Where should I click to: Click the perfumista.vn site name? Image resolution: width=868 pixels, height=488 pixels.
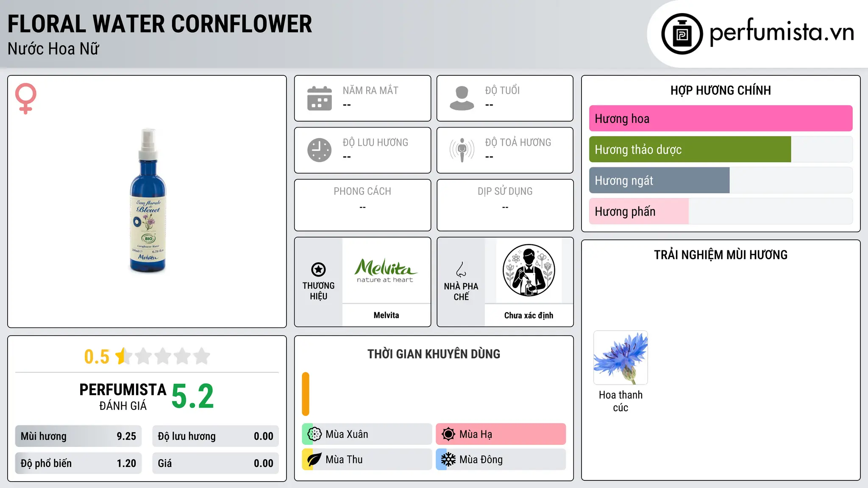point(782,32)
